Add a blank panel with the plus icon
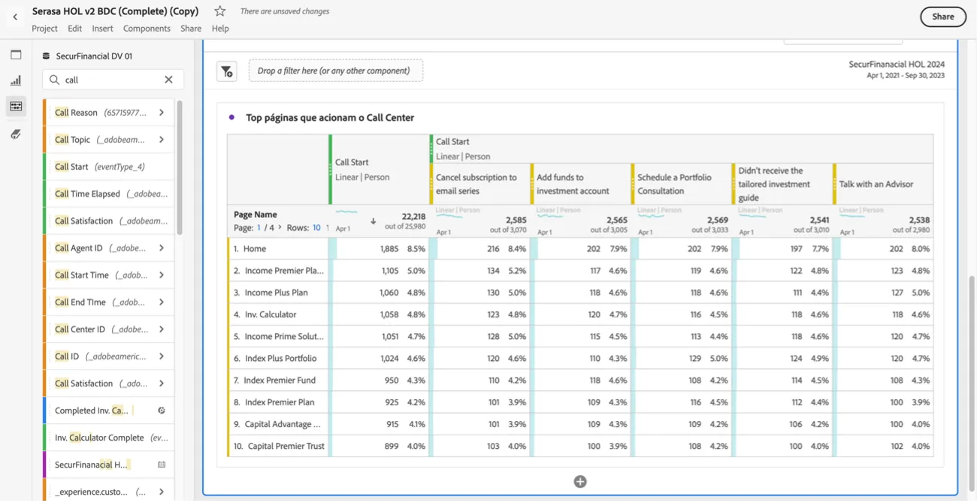Screen dimensions: 980x503 point(581,483)
